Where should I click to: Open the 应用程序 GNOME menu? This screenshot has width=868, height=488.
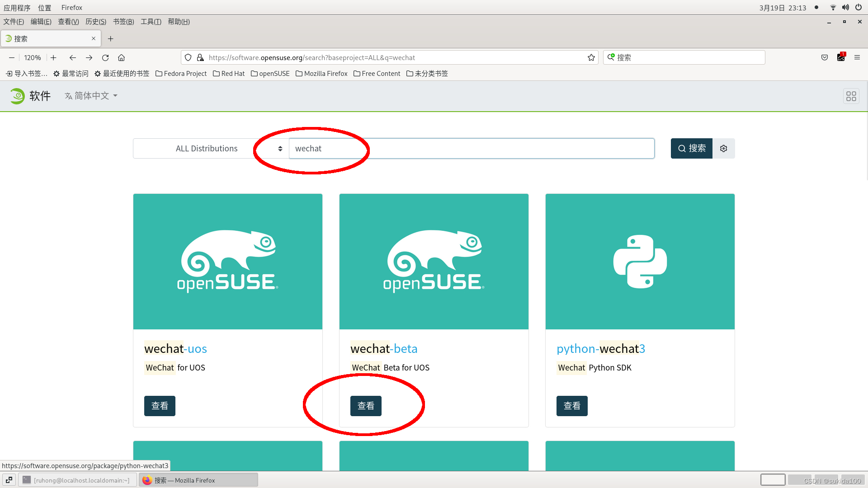[x=17, y=8]
